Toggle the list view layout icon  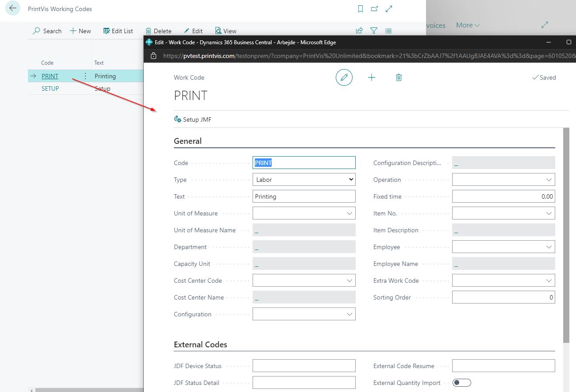point(388,31)
